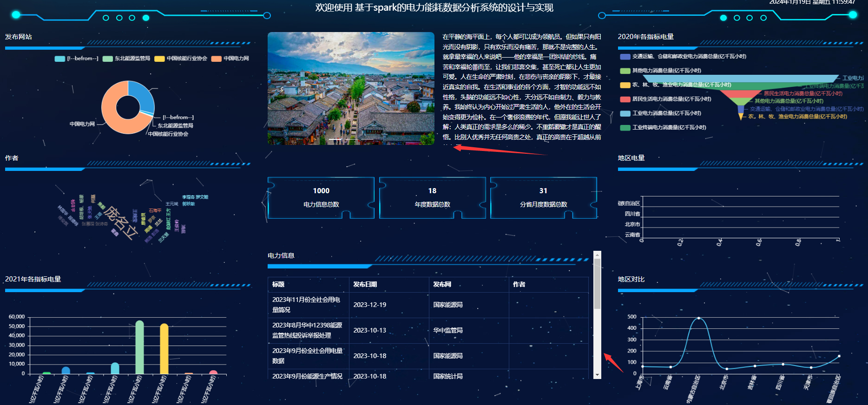Click the large 庞名立 word in word cloud

pyautogui.click(x=121, y=222)
